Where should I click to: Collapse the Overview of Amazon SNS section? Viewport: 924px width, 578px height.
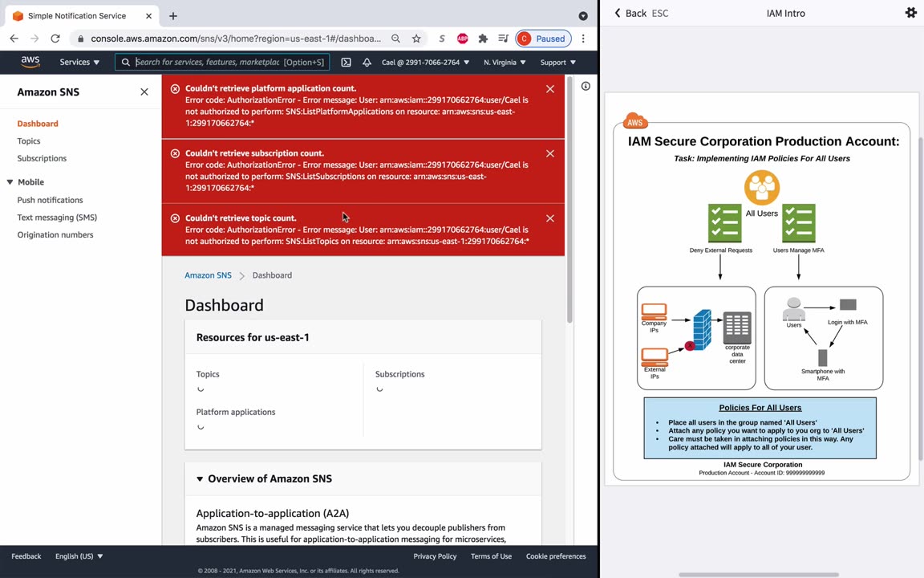coord(200,479)
